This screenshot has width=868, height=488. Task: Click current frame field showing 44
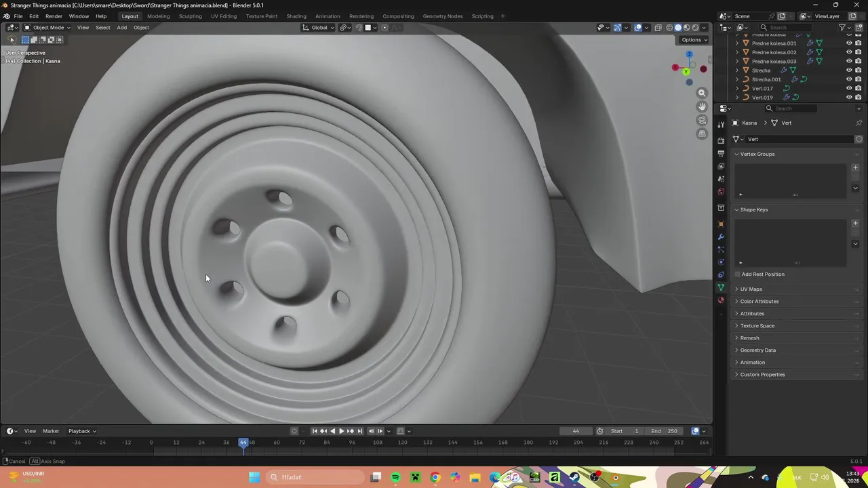tap(576, 431)
